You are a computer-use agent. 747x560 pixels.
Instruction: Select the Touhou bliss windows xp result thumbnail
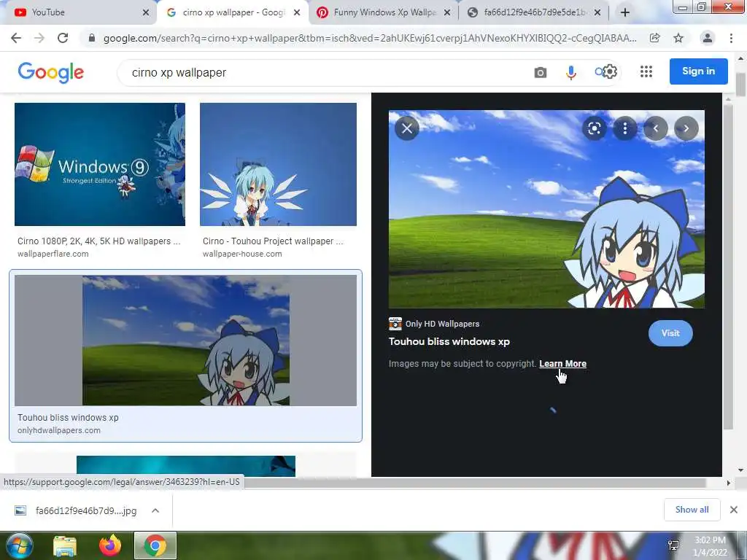click(x=186, y=341)
